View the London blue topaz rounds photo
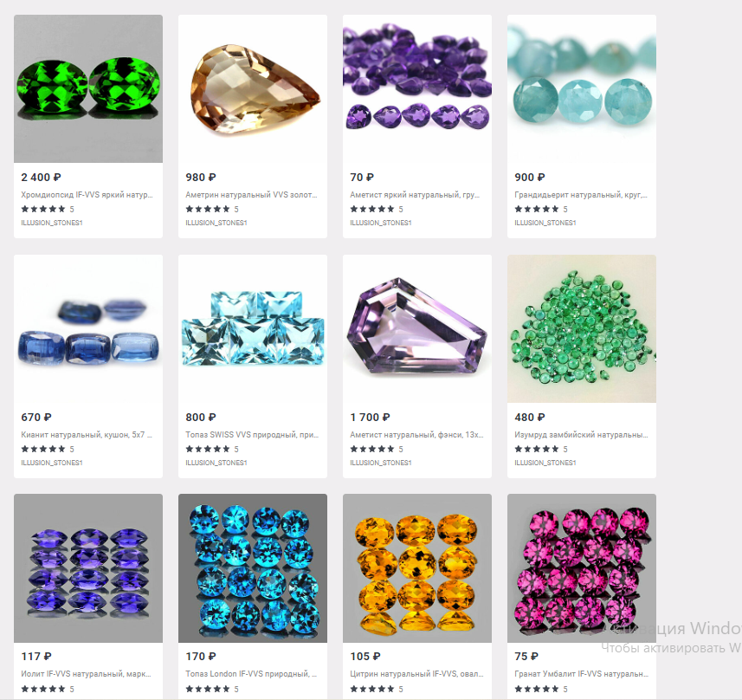This screenshot has width=742, height=700. point(253,568)
